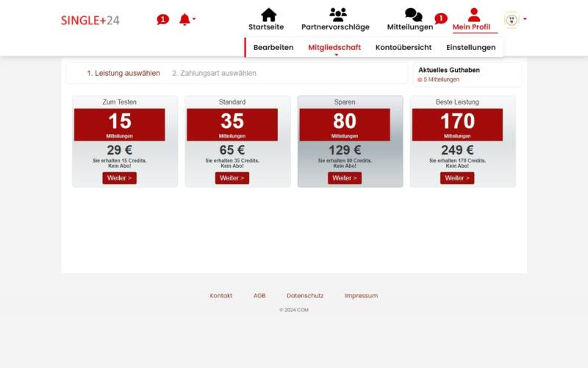Open the Datenschutz footer link
Screen dimensions: 588x368
tap(305, 296)
